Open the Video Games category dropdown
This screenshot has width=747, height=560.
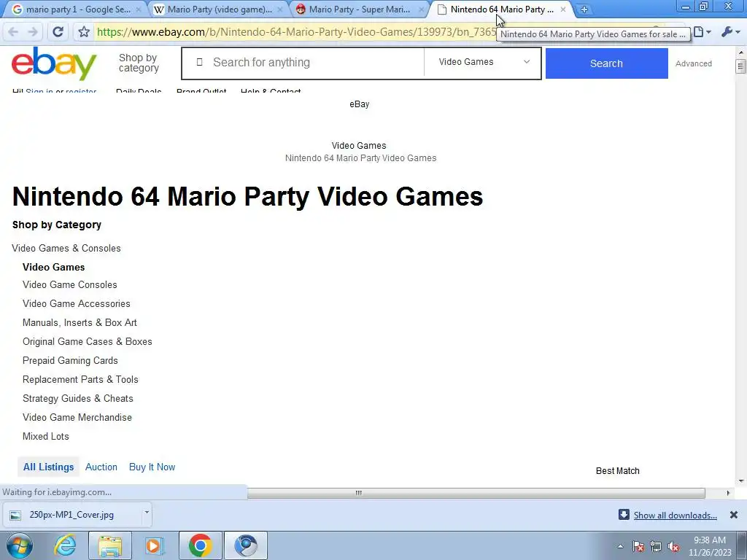(483, 62)
